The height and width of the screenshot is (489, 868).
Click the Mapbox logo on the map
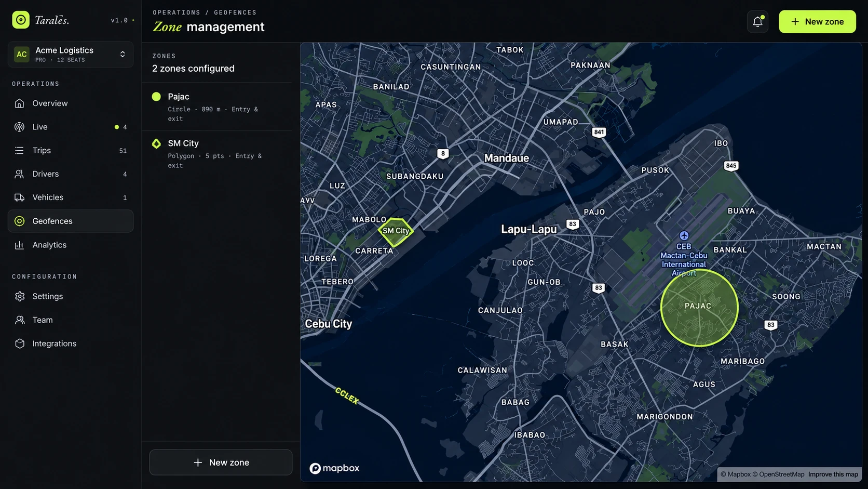[x=334, y=468]
